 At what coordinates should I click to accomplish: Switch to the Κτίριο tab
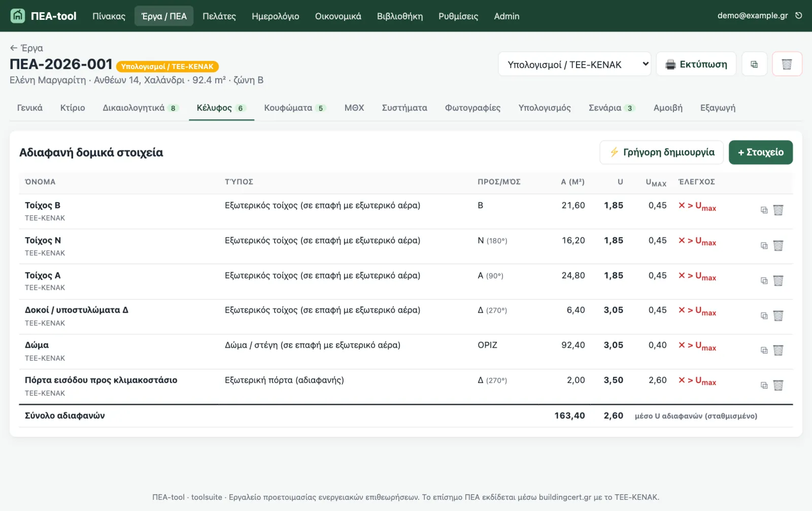(73, 108)
